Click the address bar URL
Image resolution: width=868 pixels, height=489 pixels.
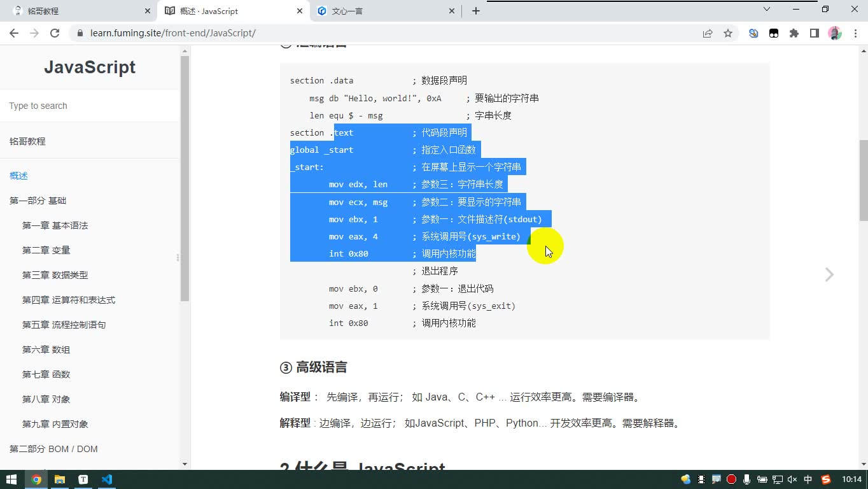click(173, 33)
